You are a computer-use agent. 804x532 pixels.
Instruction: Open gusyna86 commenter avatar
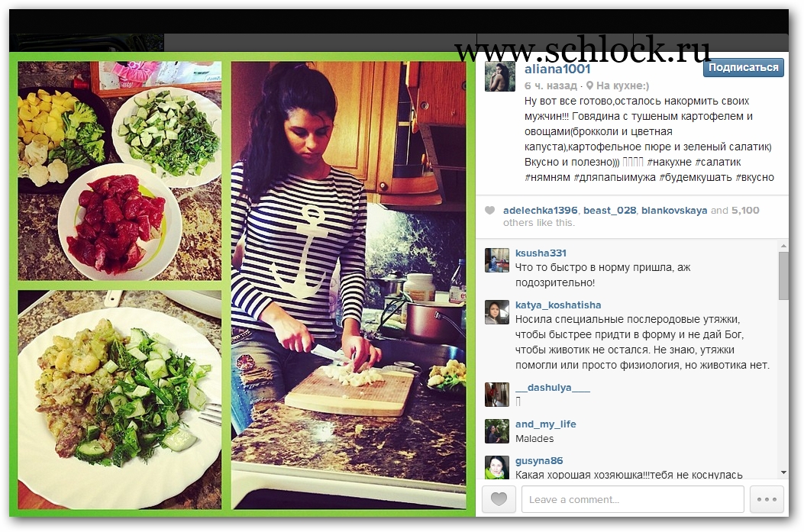(497, 467)
